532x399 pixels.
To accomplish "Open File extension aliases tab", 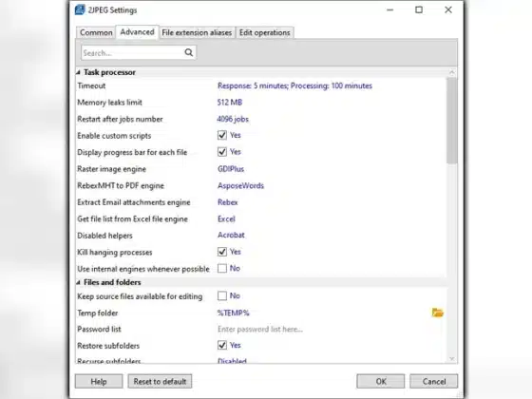I will tap(197, 32).
